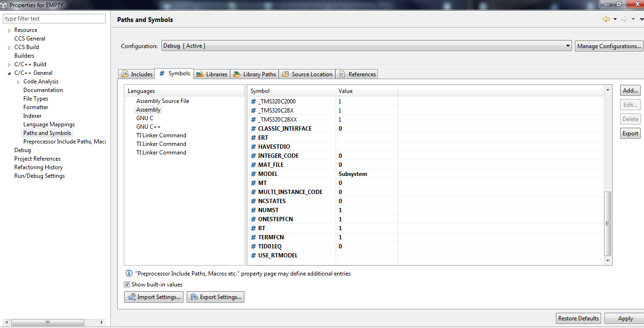Image resolution: width=644 pixels, height=328 pixels.
Task: Click the hash icon of HAVESTDIO row
Action: (x=253, y=147)
